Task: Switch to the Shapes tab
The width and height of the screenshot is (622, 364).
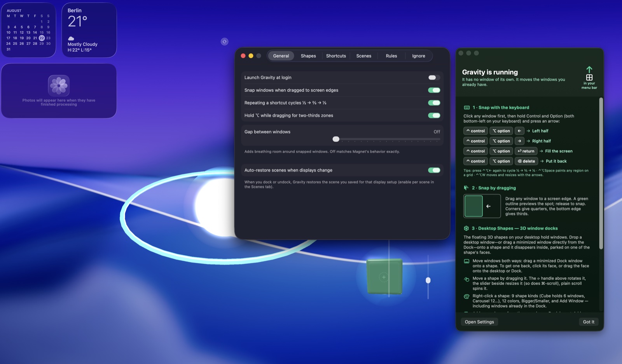Action: click(x=308, y=56)
